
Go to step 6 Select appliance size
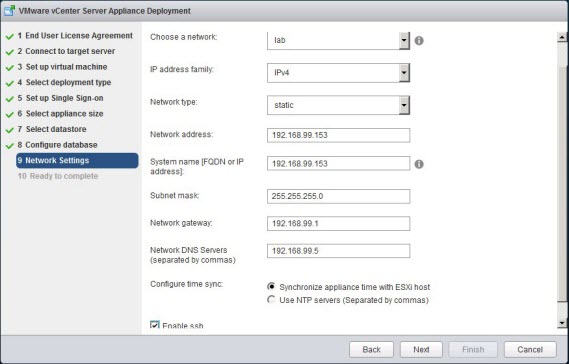click(x=61, y=114)
